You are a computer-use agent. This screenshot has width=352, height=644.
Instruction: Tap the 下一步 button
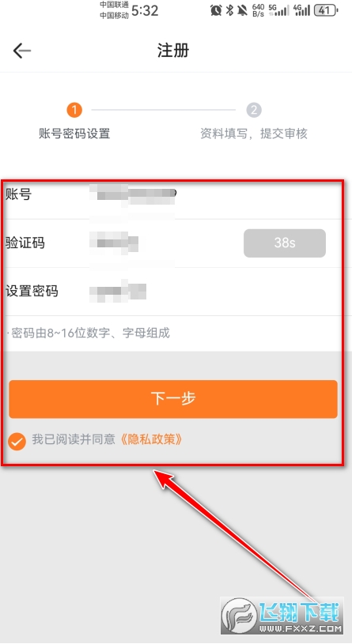coord(173,399)
